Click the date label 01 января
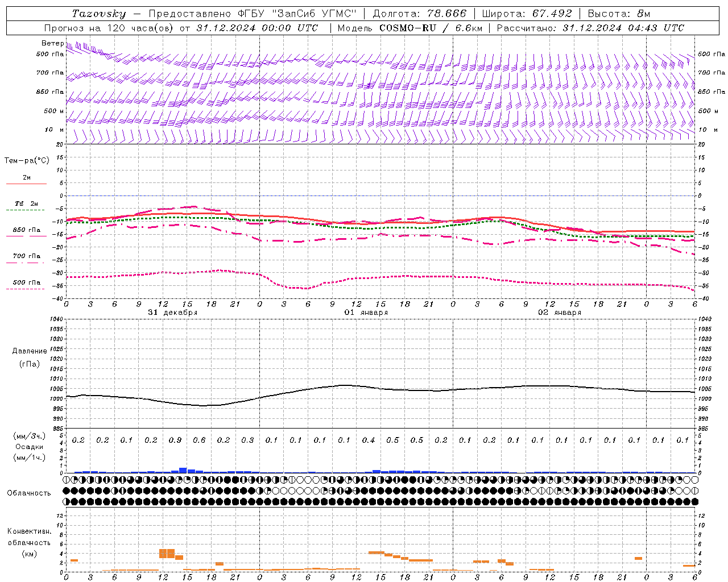This screenshot has width=728, height=582. point(366,313)
